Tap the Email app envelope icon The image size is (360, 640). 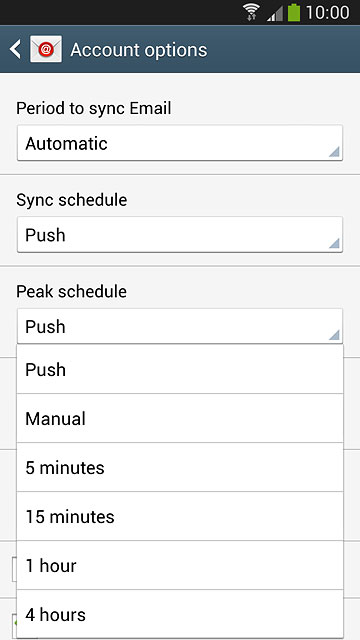46,49
